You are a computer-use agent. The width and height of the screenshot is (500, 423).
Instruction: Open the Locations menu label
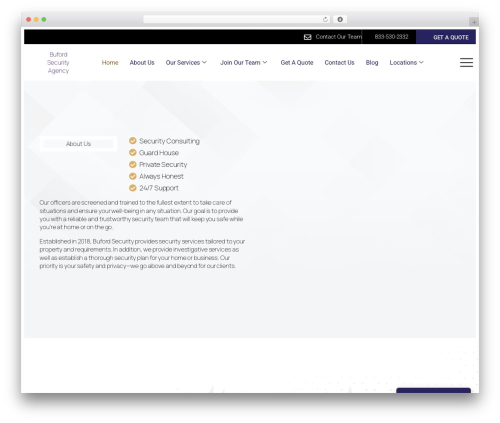[x=403, y=62]
